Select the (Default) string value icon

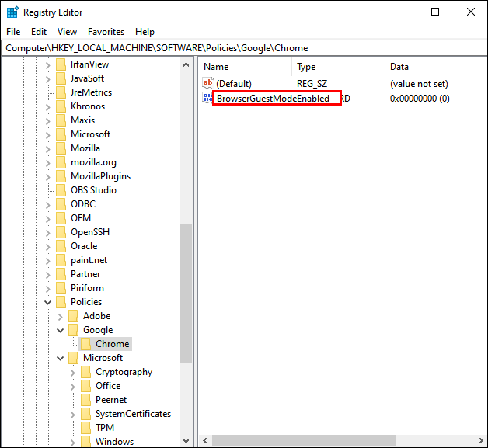click(x=208, y=83)
